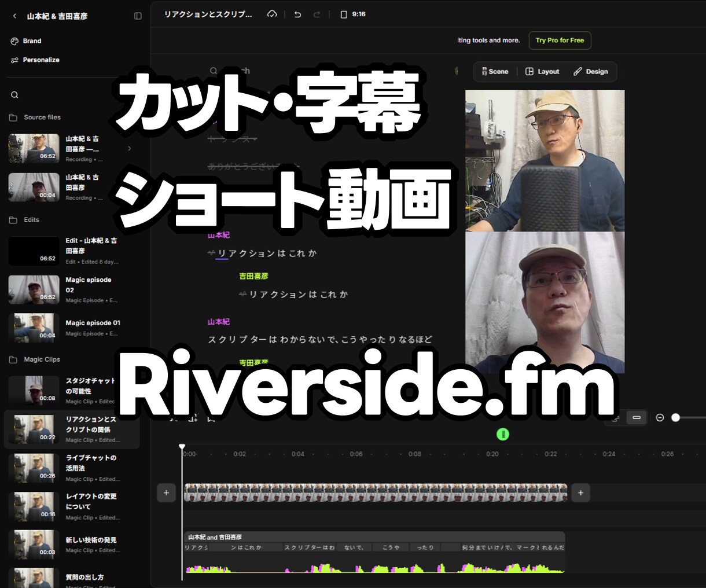Click the 0:22 mark on the timeline ruler
The height and width of the screenshot is (588, 706).
(551, 454)
